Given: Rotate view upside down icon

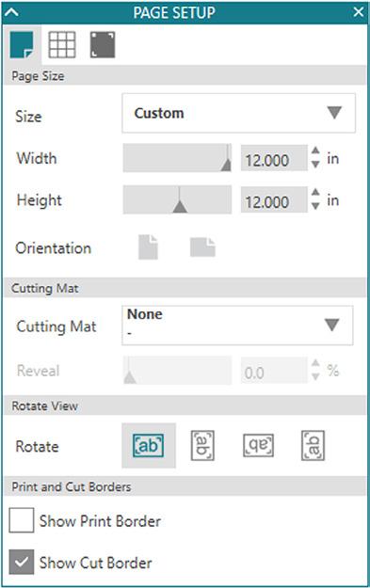Looking at the screenshot, I should (258, 446).
